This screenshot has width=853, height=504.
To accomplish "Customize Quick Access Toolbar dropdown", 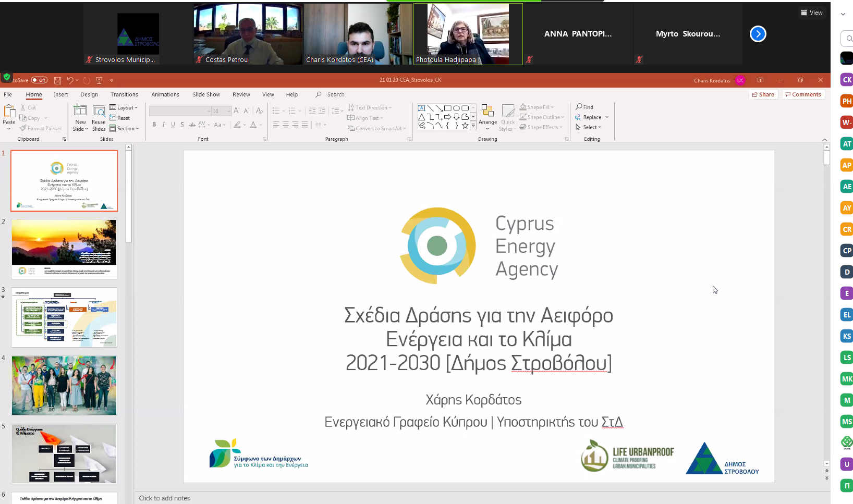I will [x=112, y=80].
